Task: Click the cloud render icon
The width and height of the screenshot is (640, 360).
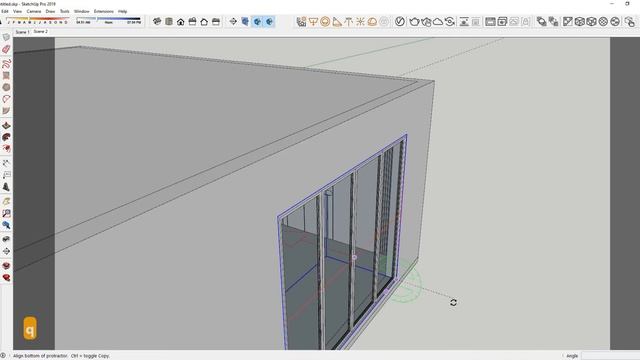Action: click(x=438, y=22)
